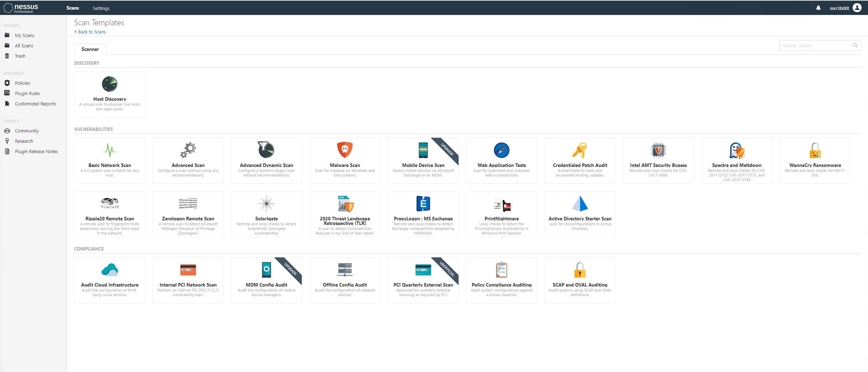Select the Basic Network Scan pulse icon
Viewport: 868px width, 372px height.
110,150
